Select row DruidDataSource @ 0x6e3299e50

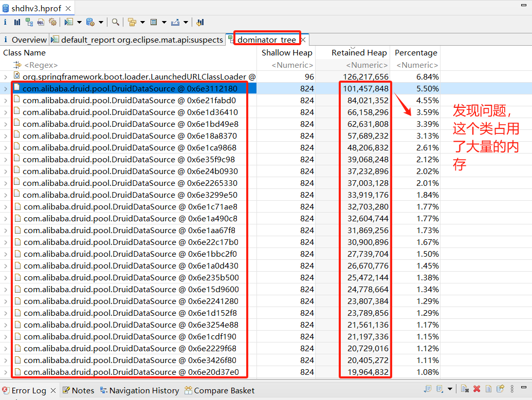[x=220, y=195]
